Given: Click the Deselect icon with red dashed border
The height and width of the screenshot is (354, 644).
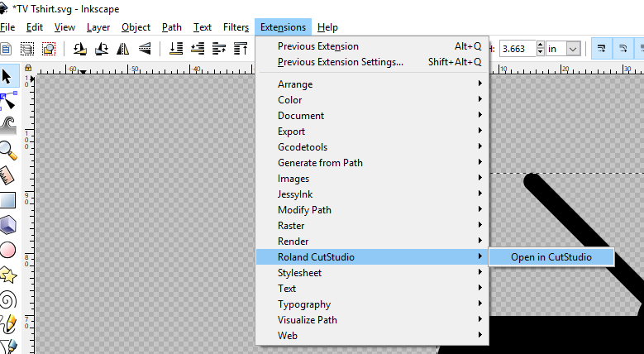Looking at the screenshot, I should tap(49, 49).
